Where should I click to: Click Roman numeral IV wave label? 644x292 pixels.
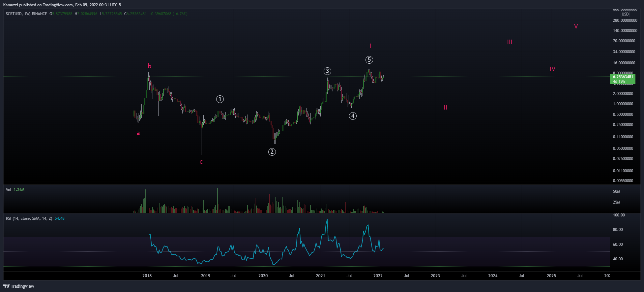coord(552,69)
